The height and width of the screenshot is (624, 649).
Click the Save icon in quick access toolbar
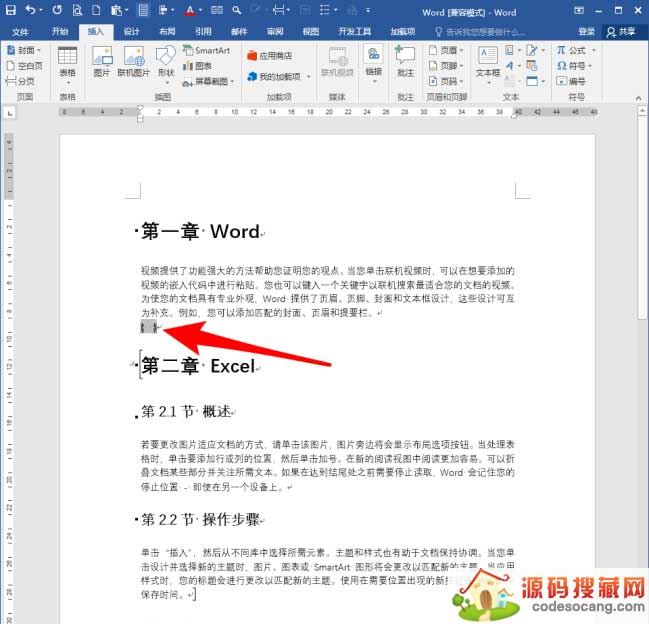(10, 11)
